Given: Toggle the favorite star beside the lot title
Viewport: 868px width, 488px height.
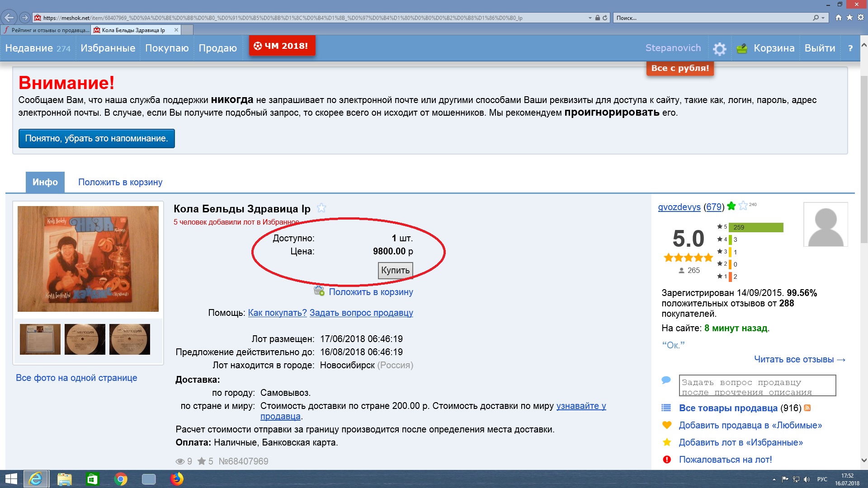Looking at the screenshot, I should click(321, 208).
